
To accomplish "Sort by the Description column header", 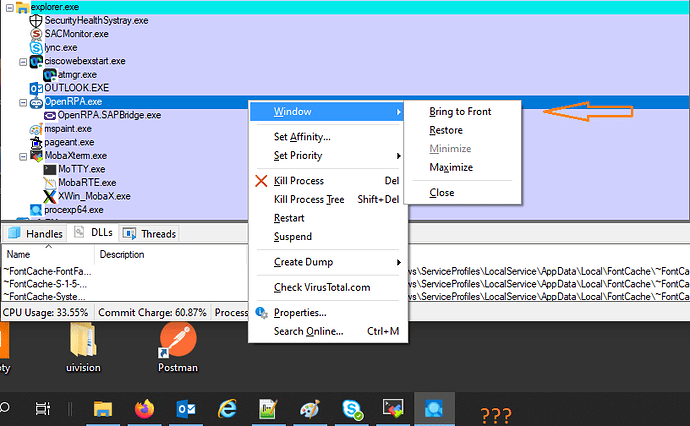I will pyautogui.click(x=171, y=255).
